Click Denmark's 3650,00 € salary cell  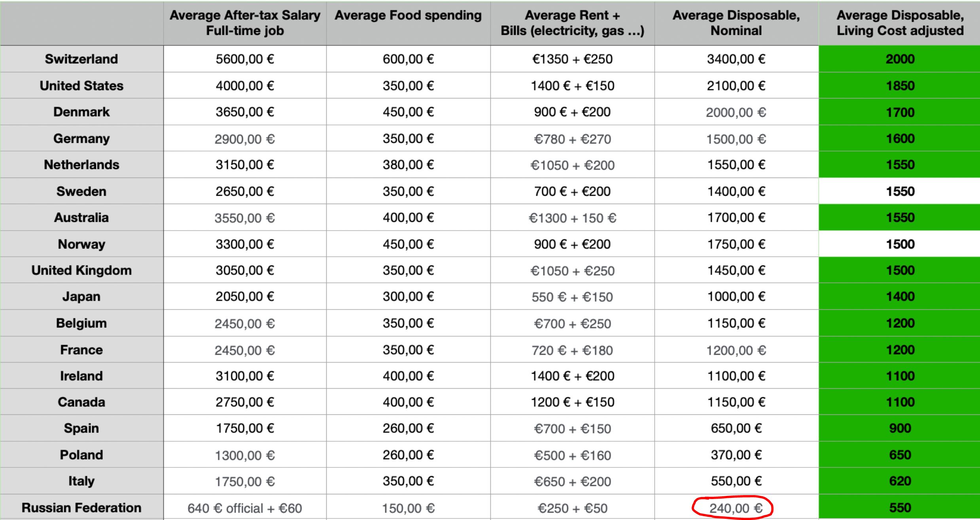(x=245, y=112)
